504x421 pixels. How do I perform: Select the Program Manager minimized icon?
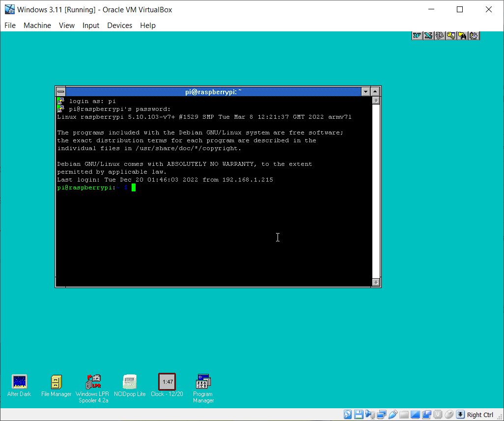pos(203,389)
